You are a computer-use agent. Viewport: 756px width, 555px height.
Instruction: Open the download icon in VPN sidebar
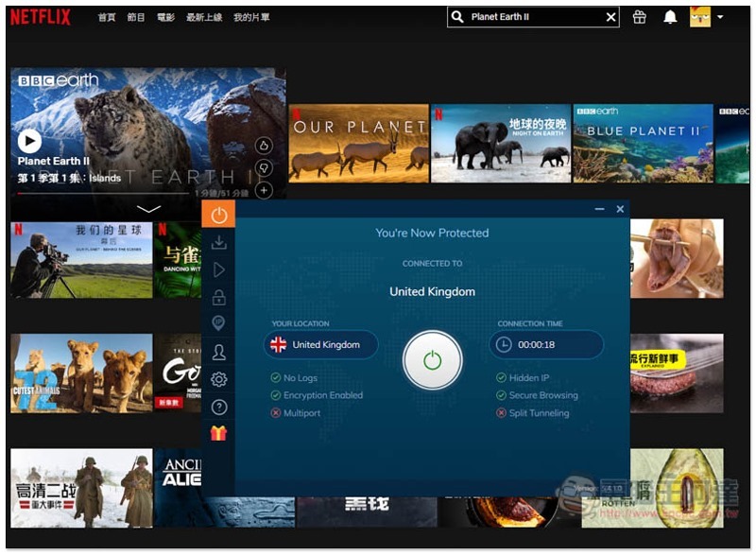218,243
